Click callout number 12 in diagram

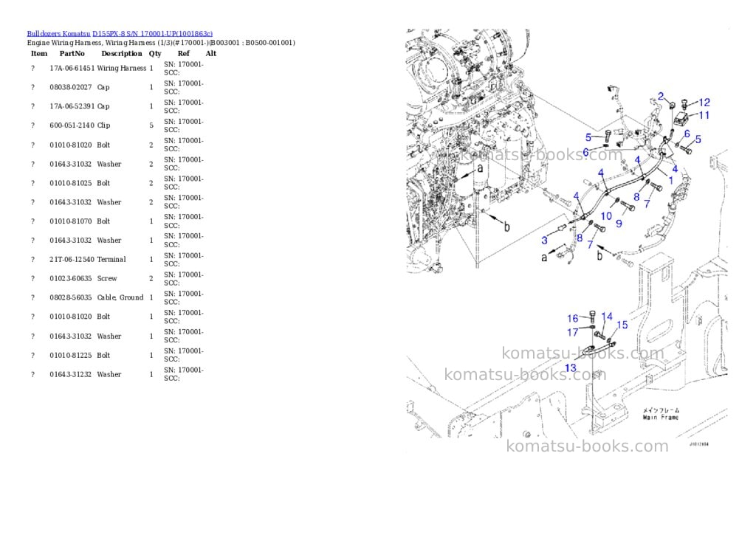click(704, 102)
